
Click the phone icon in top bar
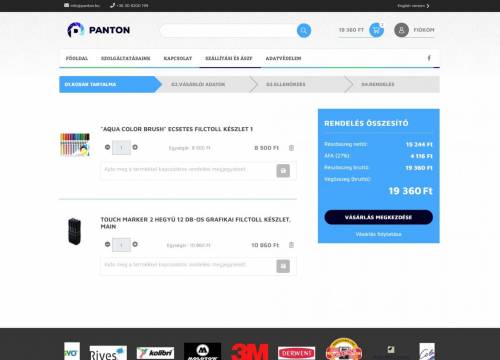pyautogui.click(x=112, y=5)
